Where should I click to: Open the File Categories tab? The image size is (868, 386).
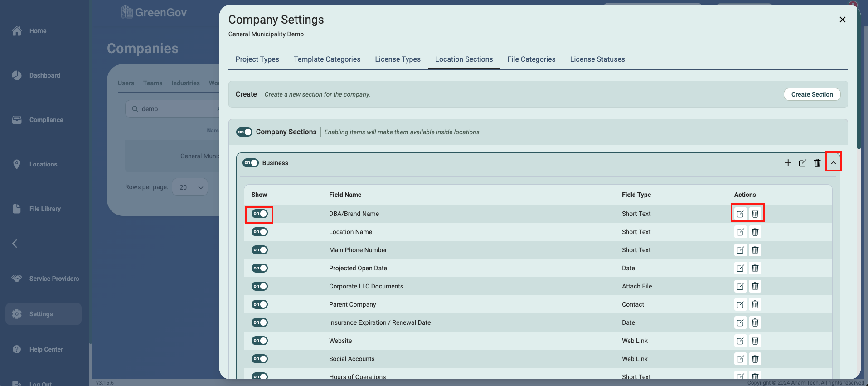point(531,59)
